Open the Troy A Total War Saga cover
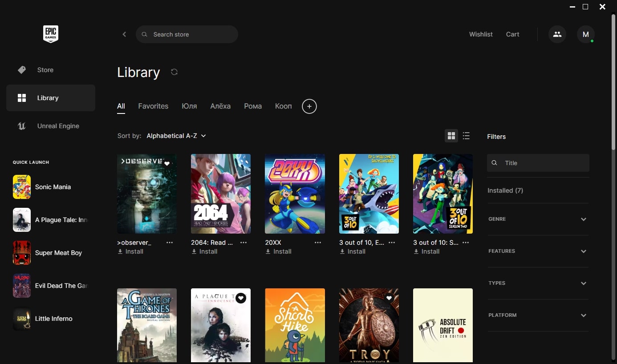This screenshot has height=364, width=617. pos(369,325)
